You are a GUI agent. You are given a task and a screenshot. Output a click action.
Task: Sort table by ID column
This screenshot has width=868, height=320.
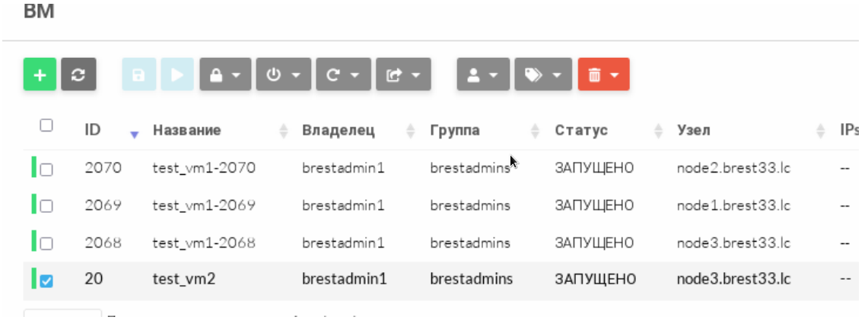(x=93, y=130)
